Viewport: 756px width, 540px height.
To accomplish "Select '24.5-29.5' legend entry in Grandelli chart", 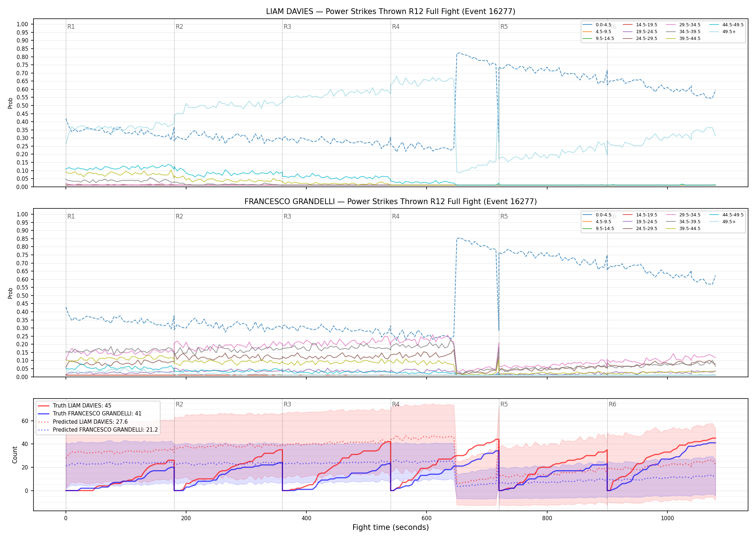I will [640, 229].
